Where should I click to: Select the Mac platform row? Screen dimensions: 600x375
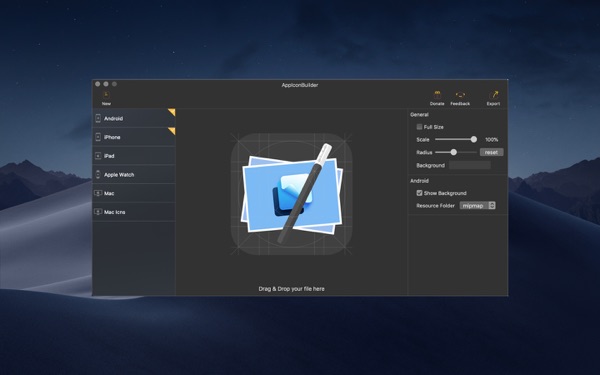(x=134, y=193)
